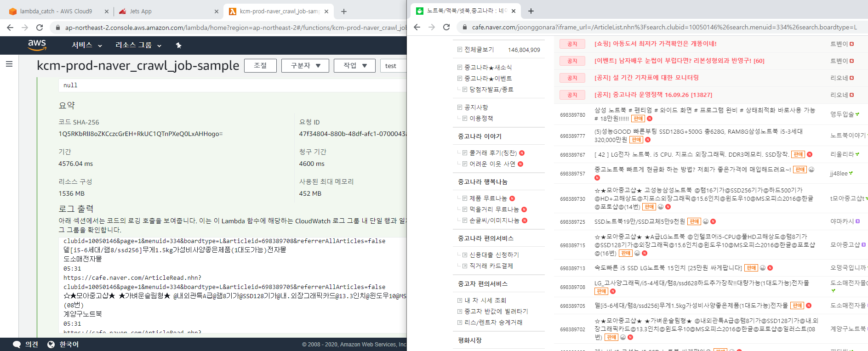Open post 속도빠른 i5 SSD LG노트북 15인치
Viewport: 868px width, 351px height.
pos(668,268)
